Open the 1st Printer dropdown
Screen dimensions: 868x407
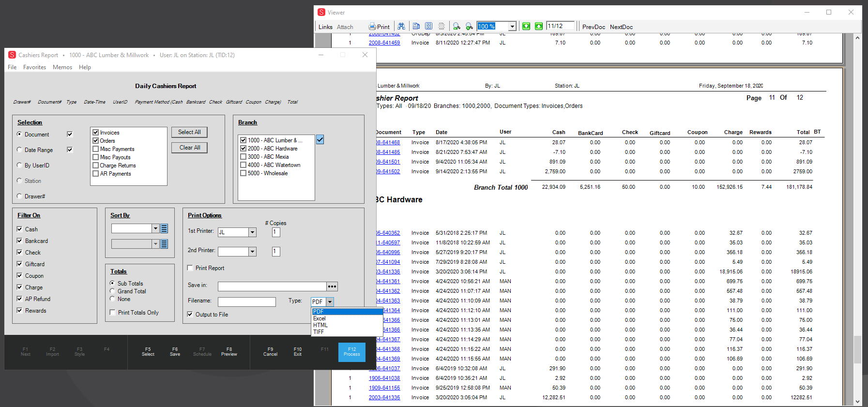click(252, 232)
